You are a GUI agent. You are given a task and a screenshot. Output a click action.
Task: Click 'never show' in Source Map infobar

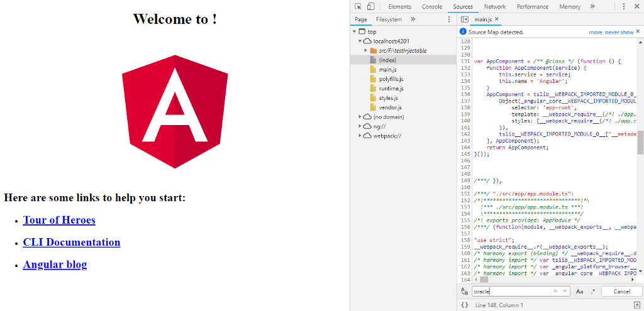(619, 32)
